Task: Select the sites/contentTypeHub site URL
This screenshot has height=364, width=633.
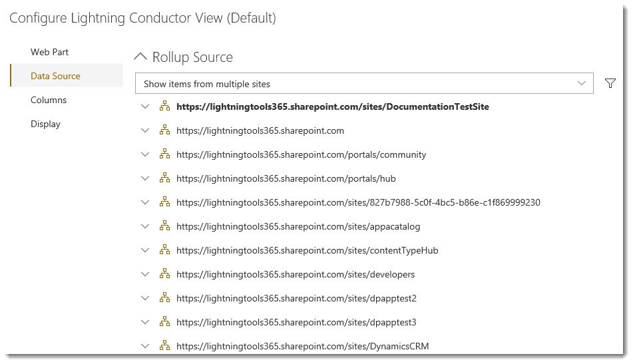Action: 308,250
